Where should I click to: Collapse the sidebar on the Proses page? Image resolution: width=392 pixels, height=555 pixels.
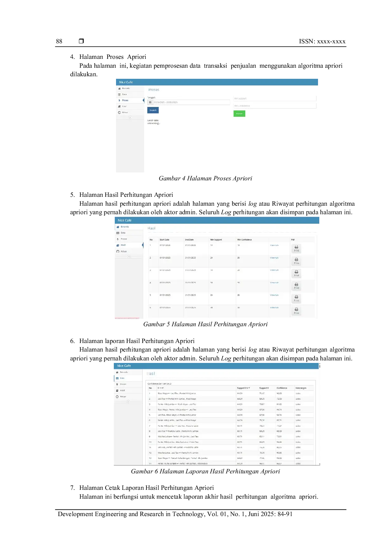[130, 117]
